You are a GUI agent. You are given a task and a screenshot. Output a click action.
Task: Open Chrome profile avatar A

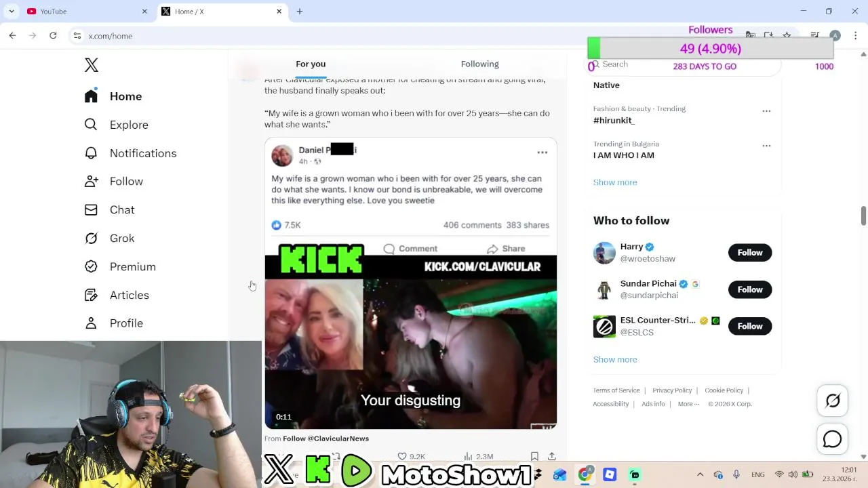pos(835,36)
